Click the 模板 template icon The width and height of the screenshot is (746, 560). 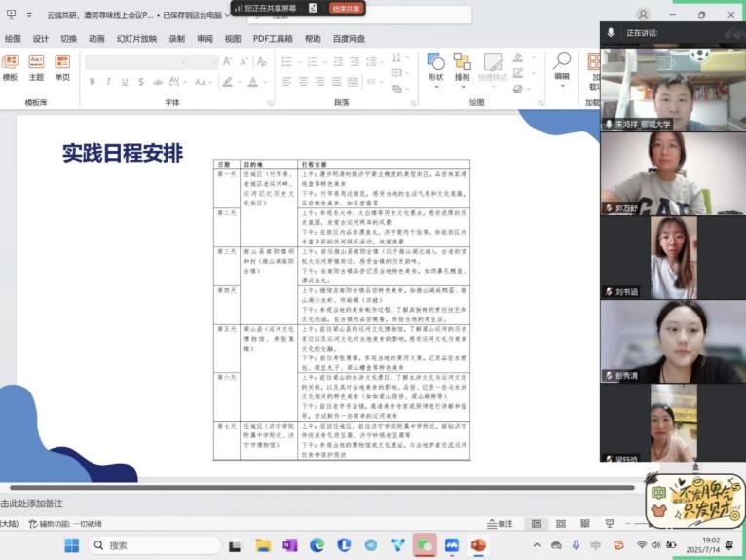(10, 67)
